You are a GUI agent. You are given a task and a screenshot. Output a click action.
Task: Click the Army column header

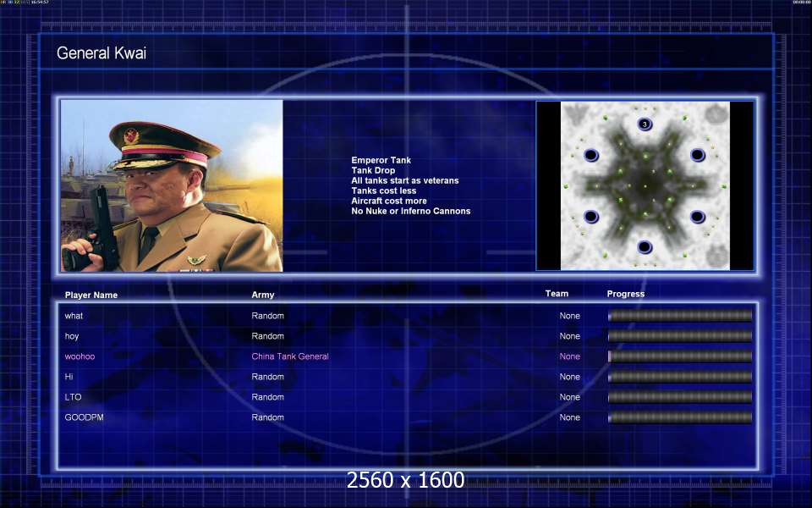[262, 295]
